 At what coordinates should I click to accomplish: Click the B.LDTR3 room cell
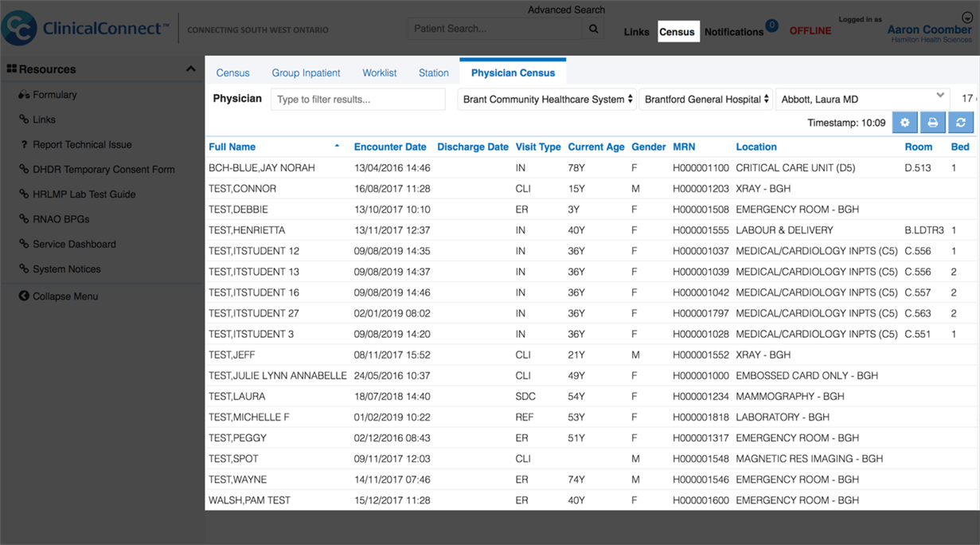[924, 230]
